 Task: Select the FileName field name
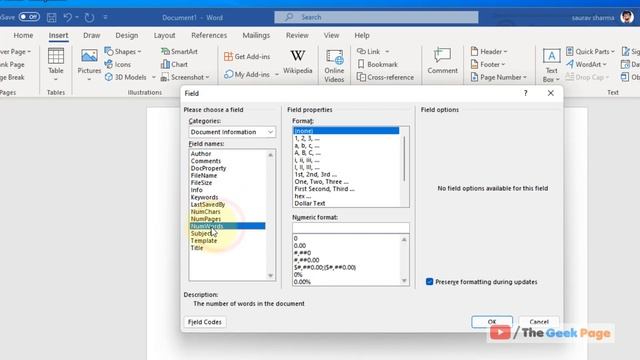[204, 176]
